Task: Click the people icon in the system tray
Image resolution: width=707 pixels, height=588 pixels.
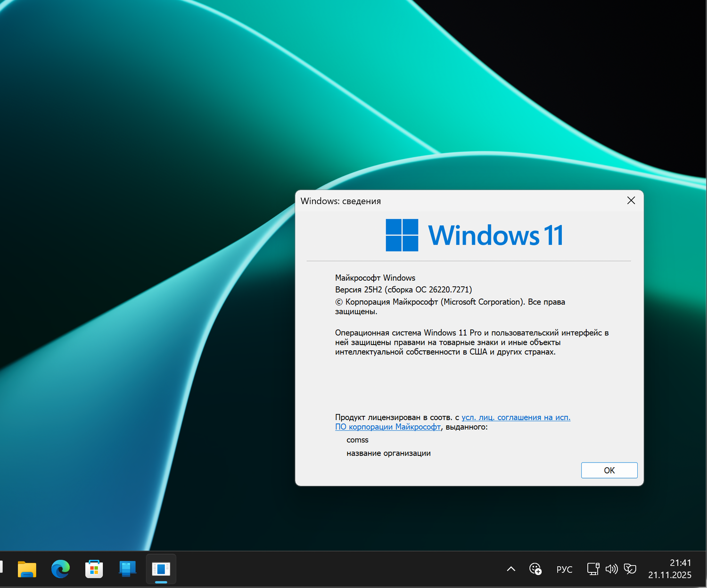Action: point(535,569)
